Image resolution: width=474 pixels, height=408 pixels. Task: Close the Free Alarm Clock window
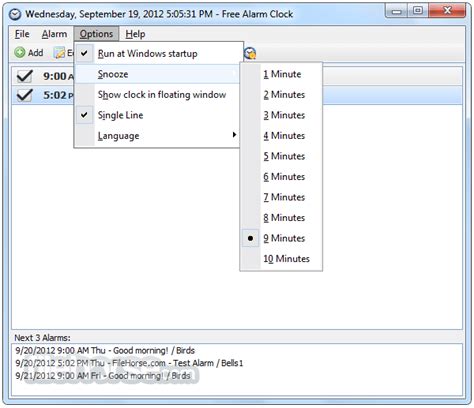[447, 11]
